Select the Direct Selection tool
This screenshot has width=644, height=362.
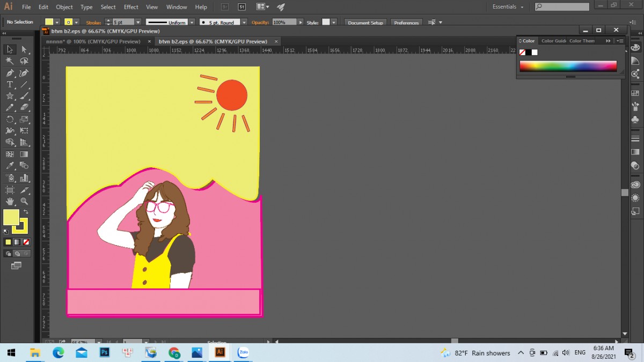tap(24, 49)
